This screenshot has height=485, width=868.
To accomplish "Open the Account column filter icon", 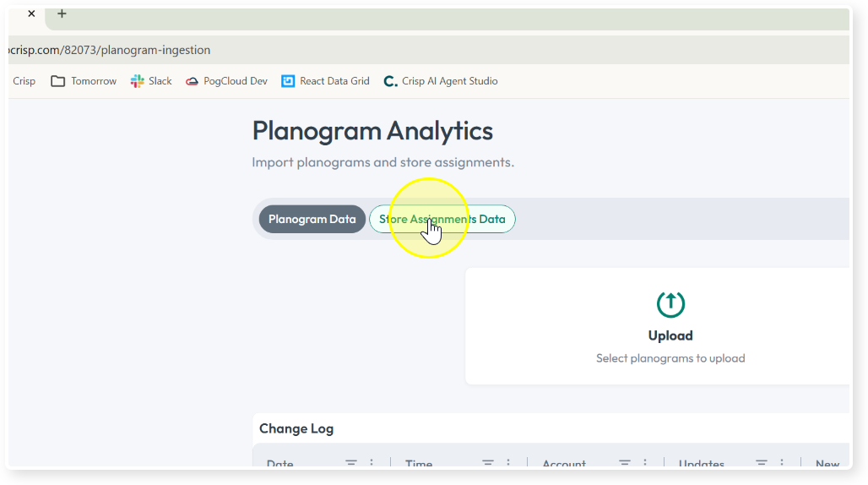I will [625, 463].
